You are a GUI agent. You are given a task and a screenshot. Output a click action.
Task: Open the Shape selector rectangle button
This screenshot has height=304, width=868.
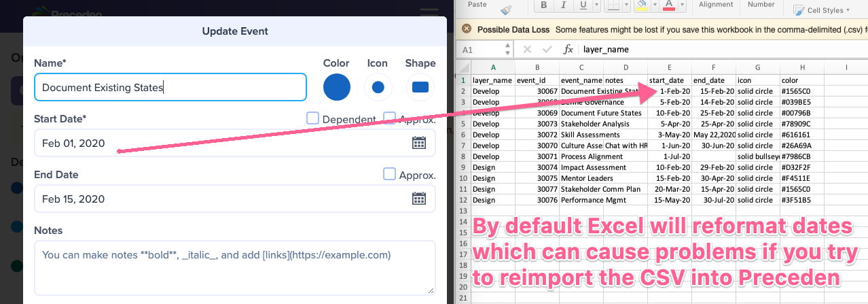[420, 87]
